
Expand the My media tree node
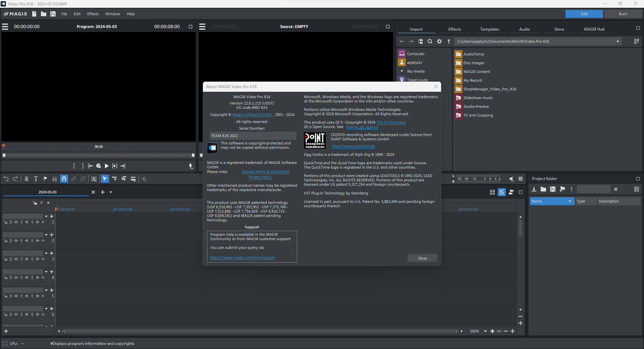401,71
